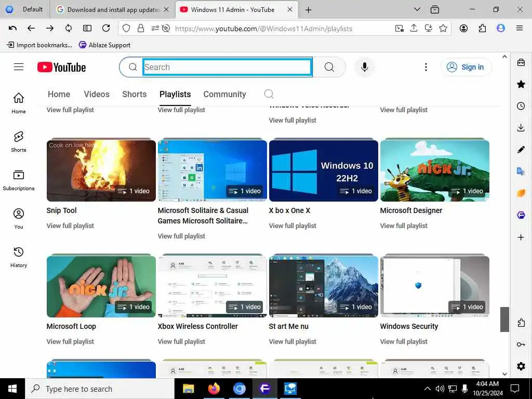The image size is (532, 399).
Task: Click the page vertical scrollbar thumb
Action: click(x=504, y=320)
